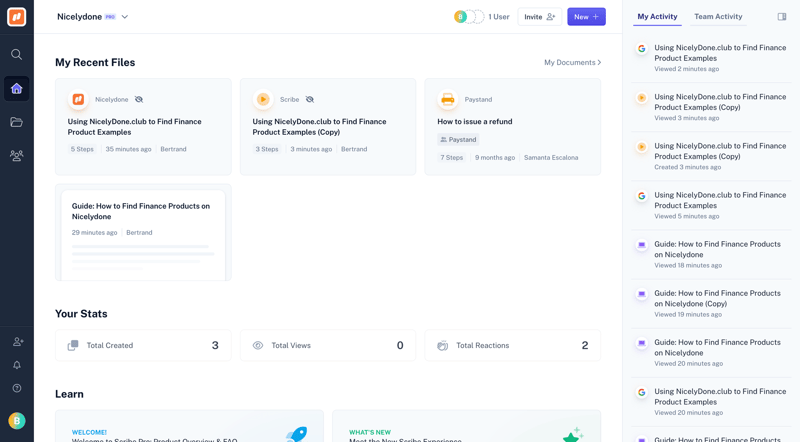Open the 'Using NicelyDone.club to Find Finance Product Examples' file card
Viewport: 800px width, 442px height.
(x=143, y=127)
